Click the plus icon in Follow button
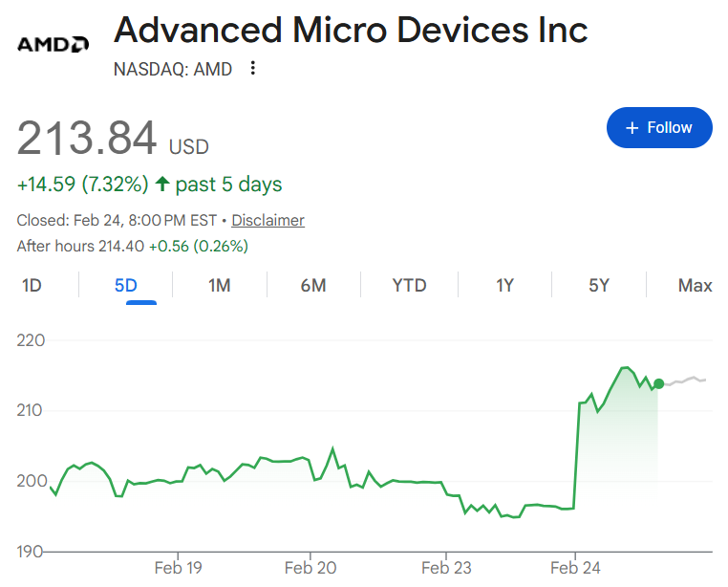The width and height of the screenshot is (728, 587). tap(632, 128)
